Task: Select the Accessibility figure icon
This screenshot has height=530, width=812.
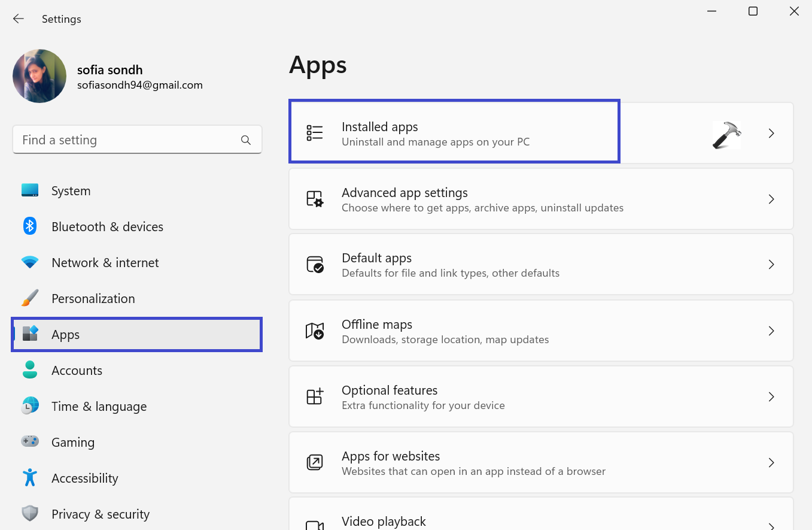Action: pos(30,478)
